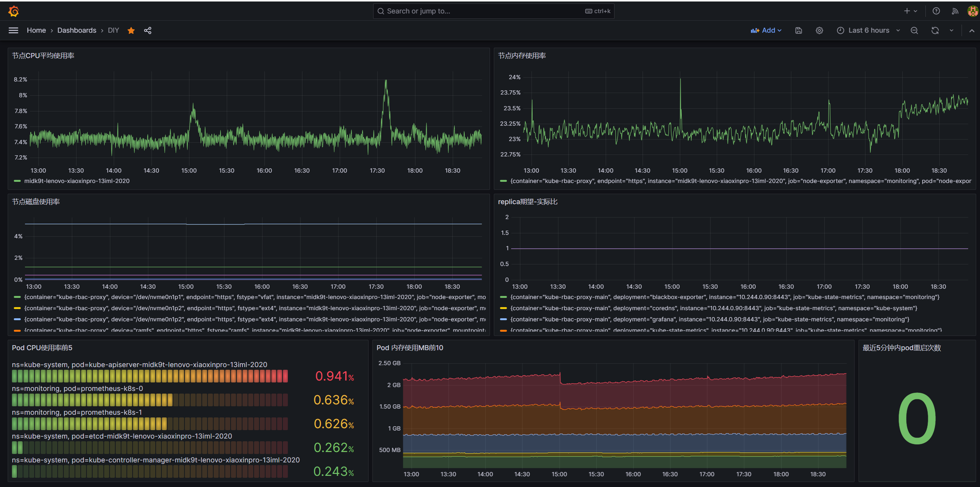Save the dashboard with disk icon

tap(798, 30)
